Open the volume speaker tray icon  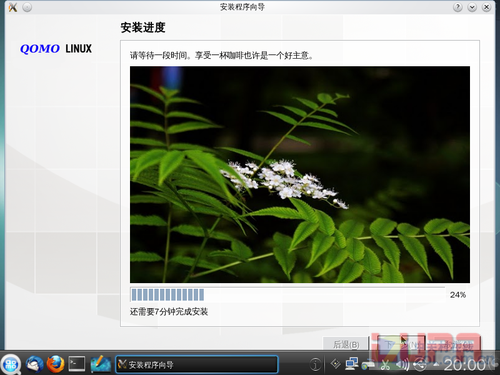402,365
